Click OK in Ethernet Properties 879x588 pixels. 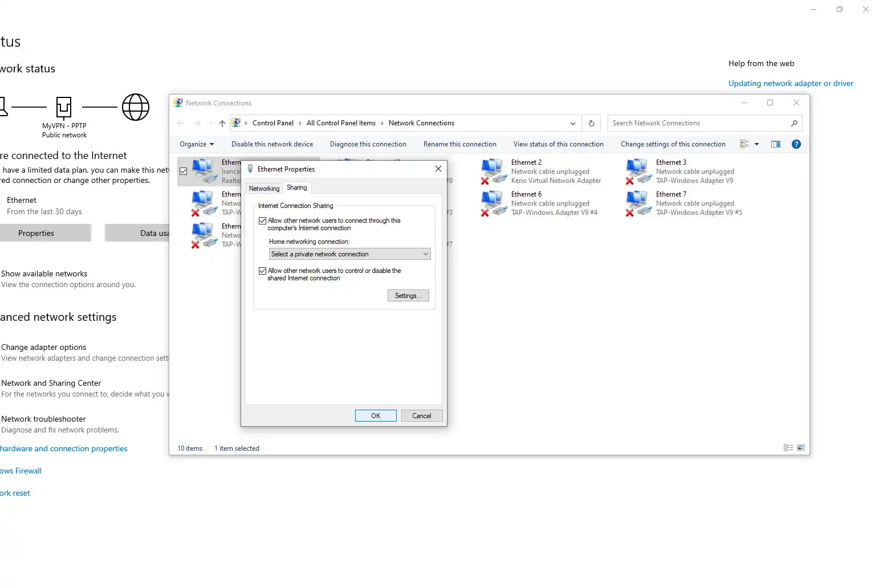376,416
